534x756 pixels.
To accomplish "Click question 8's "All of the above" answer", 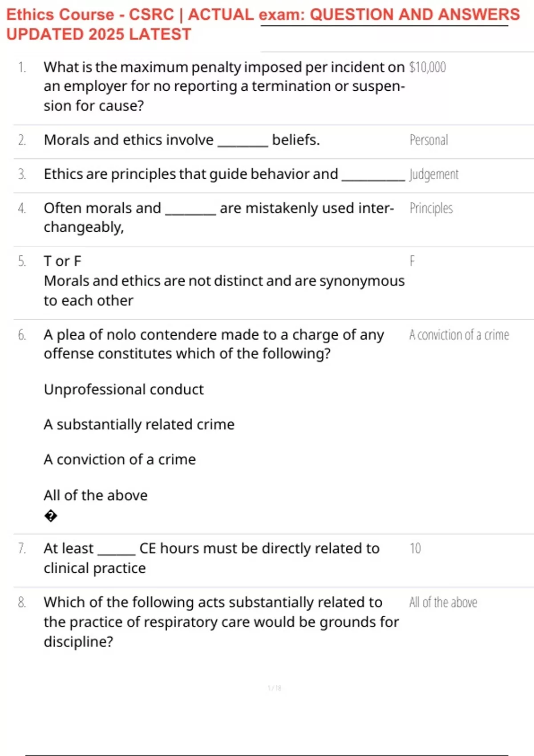I will coord(443,603).
